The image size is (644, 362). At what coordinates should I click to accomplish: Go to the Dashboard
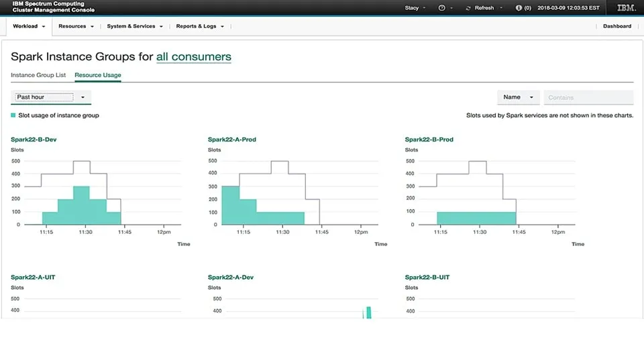click(x=616, y=26)
